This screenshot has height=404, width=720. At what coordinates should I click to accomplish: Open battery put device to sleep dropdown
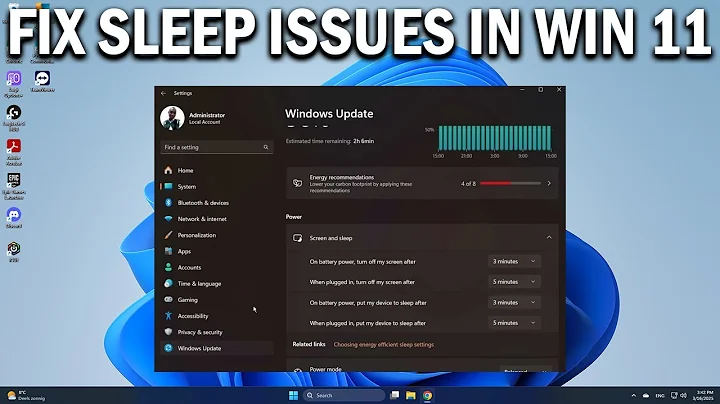[514, 303]
